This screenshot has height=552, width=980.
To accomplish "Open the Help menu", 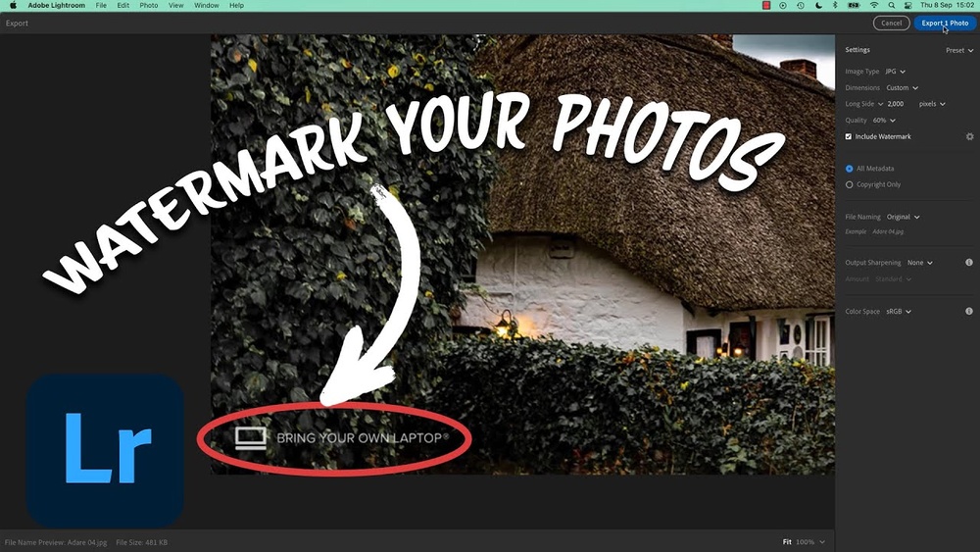I will (x=236, y=5).
